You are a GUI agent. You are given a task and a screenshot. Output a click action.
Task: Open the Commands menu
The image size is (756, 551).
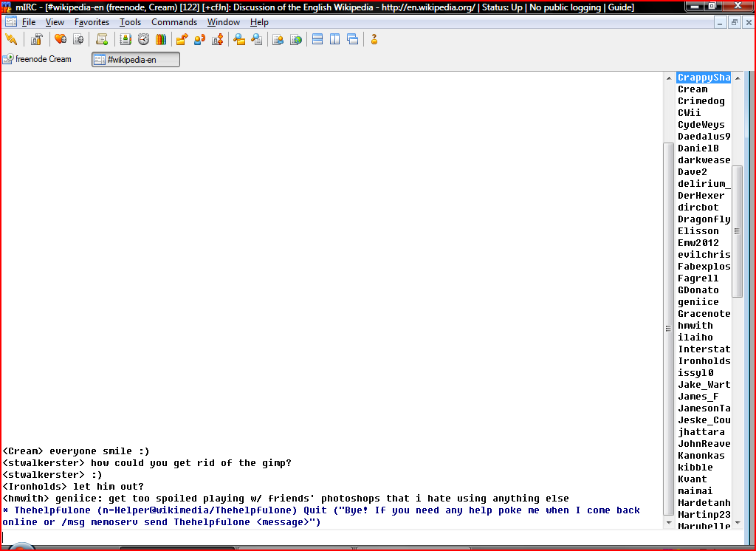[174, 22]
